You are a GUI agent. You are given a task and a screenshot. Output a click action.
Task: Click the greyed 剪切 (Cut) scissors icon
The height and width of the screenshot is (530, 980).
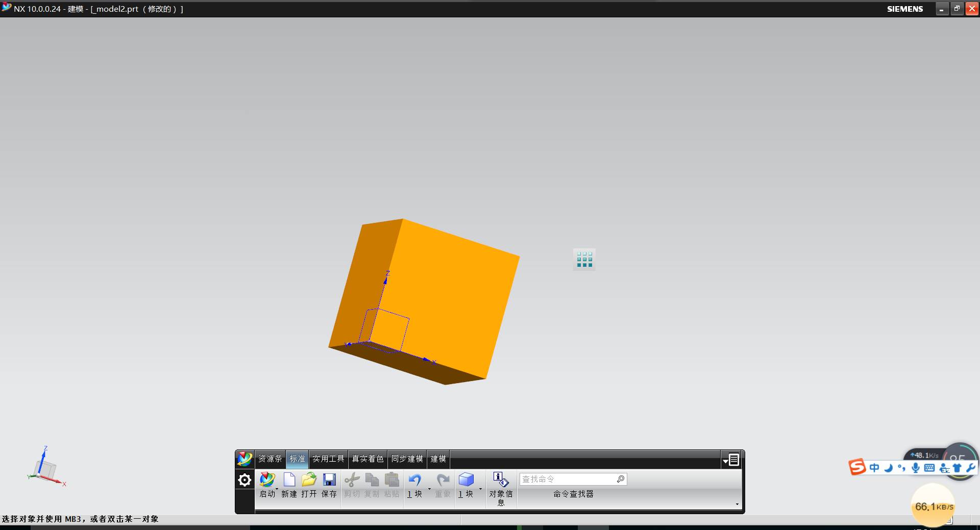pyautogui.click(x=352, y=479)
